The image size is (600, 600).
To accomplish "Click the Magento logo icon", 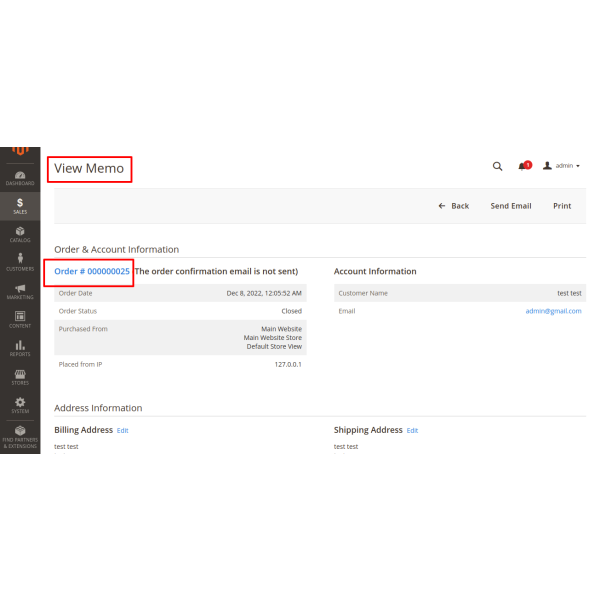I will coord(20,152).
